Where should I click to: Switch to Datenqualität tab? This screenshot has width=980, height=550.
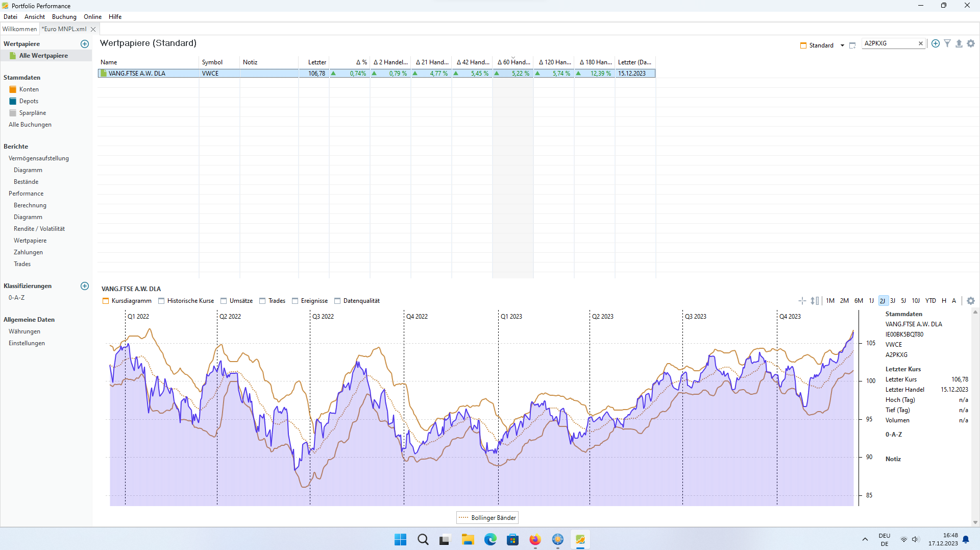pos(357,301)
